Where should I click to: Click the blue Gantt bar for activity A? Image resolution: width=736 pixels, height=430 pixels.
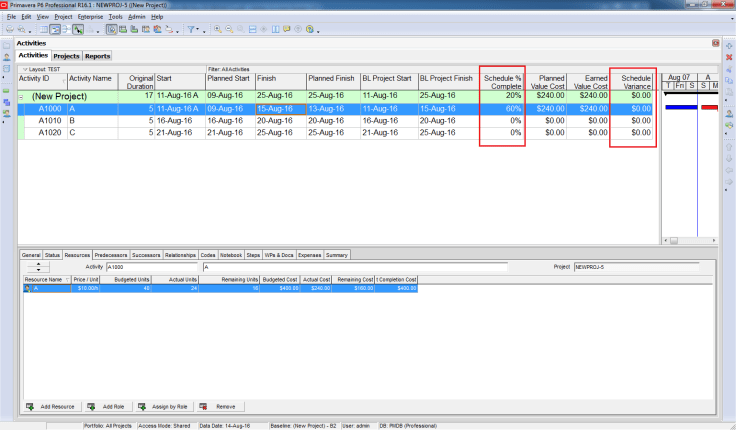681,108
